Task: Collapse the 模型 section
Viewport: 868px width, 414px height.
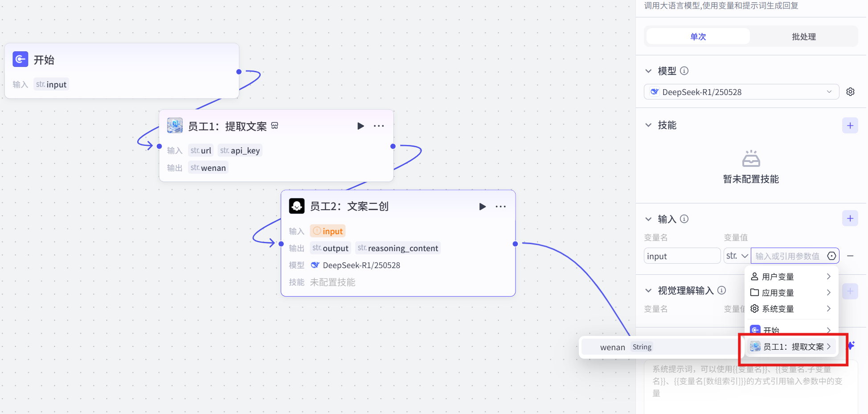Action: click(649, 71)
